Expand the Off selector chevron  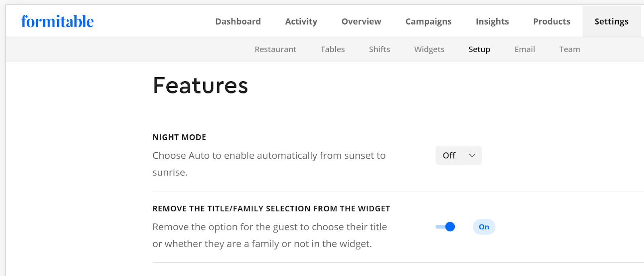(471, 155)
